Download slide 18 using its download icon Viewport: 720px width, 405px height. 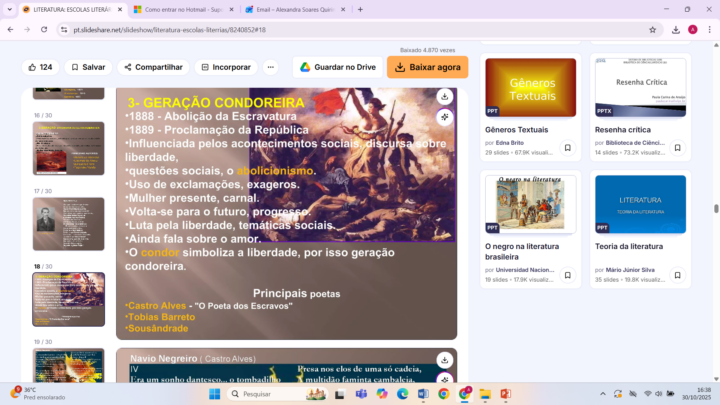[x=444, y=97]
